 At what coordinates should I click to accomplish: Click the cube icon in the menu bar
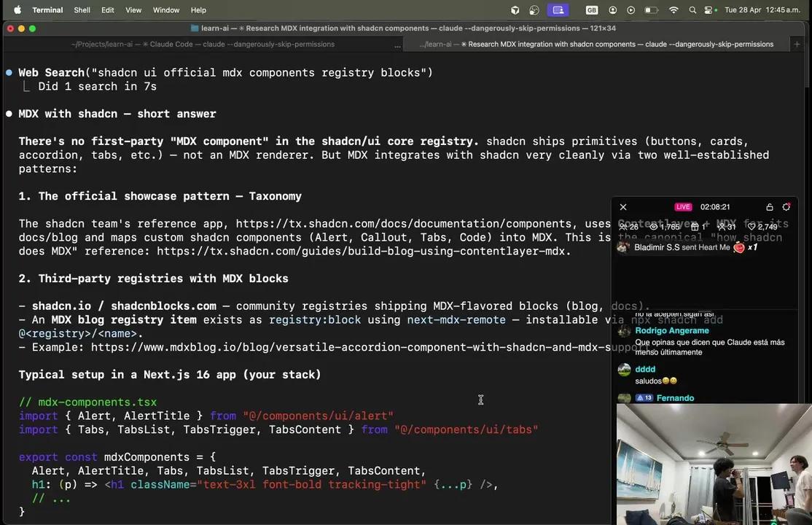[515, 10]
